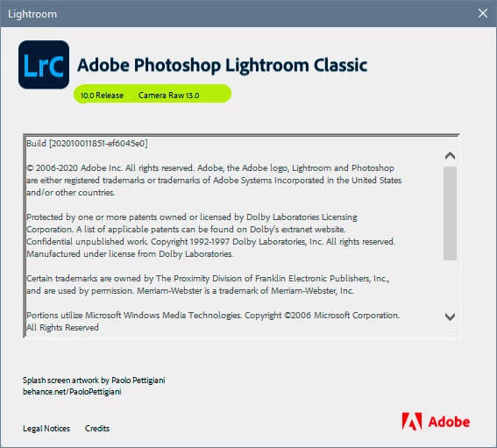The image size is (497, 448).
Task: Click the Adobe copyright 2006-2020 paragraph
Action: click(214, 180)
